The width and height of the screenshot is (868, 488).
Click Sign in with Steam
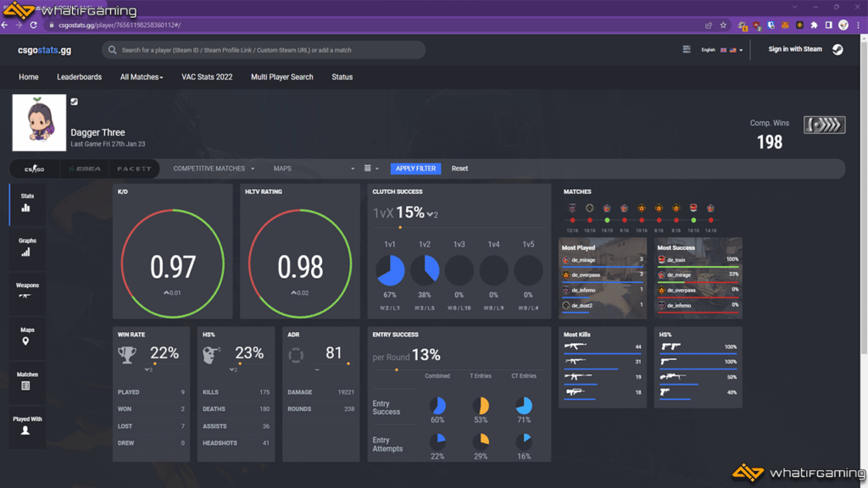coord(795,49)
